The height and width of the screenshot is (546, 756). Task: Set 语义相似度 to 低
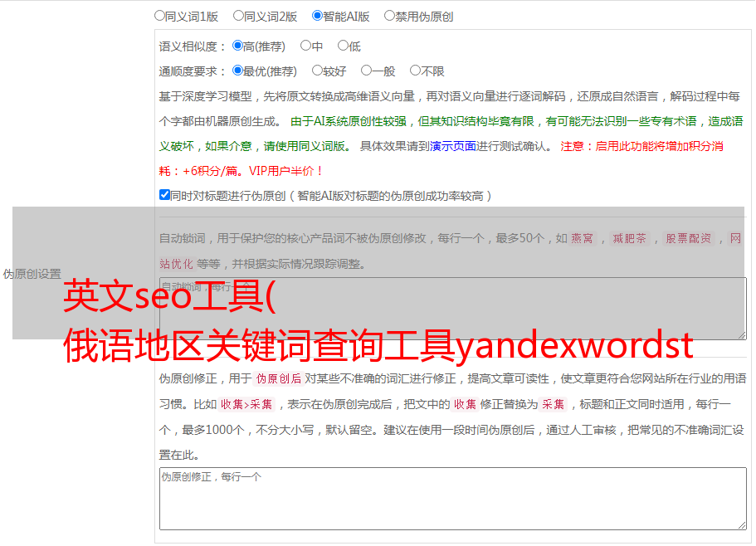pos(343,46)
